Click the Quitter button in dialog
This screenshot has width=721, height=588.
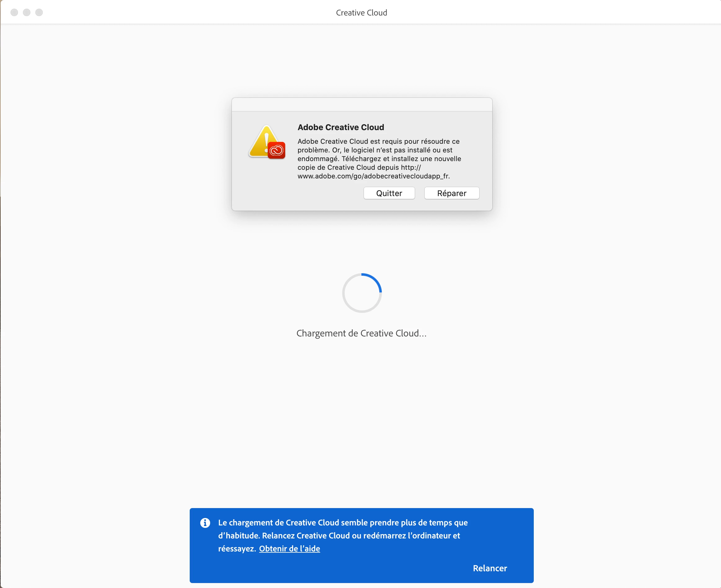[389, 193]
